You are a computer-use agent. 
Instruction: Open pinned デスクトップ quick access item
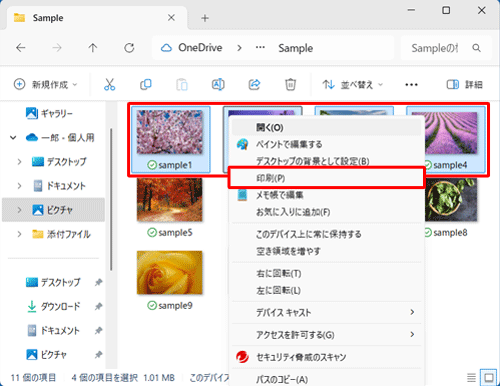(53, 282)
